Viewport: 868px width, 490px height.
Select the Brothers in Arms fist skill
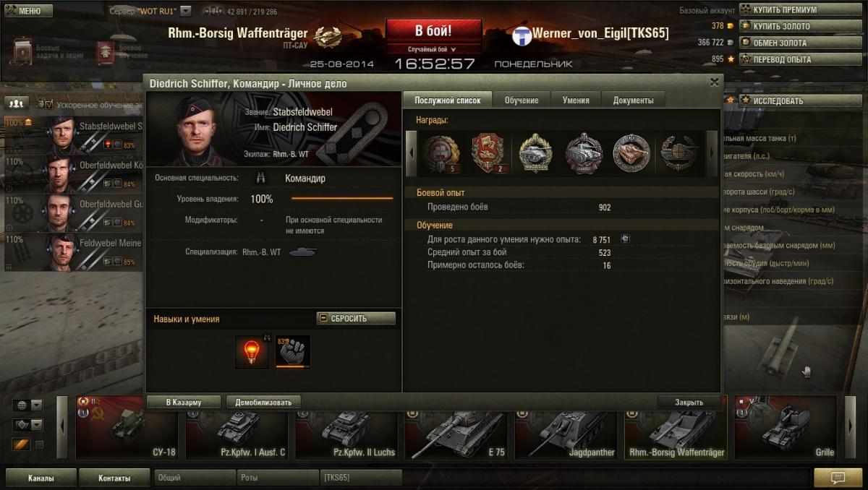click(293, 352)
